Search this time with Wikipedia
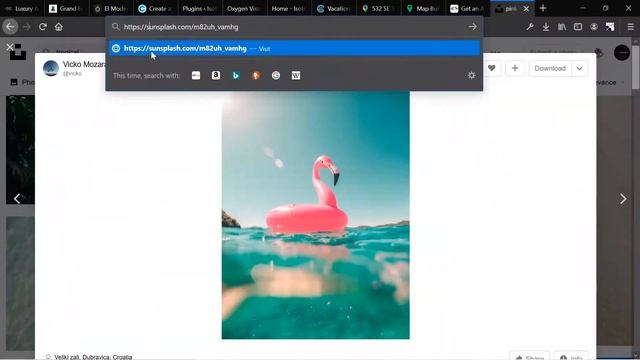This screenshot has width=640, height=360. pos(296,75)
